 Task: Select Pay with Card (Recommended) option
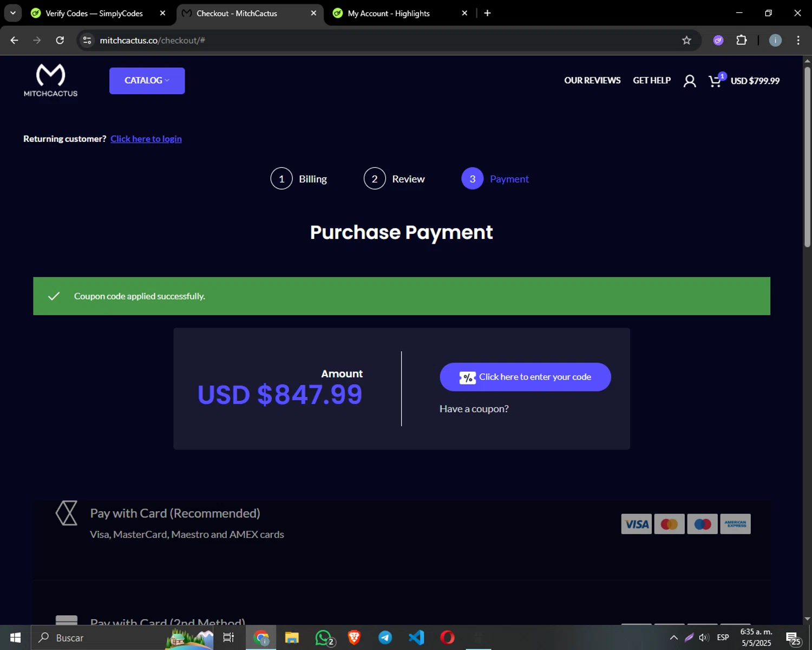click(402, 524)
